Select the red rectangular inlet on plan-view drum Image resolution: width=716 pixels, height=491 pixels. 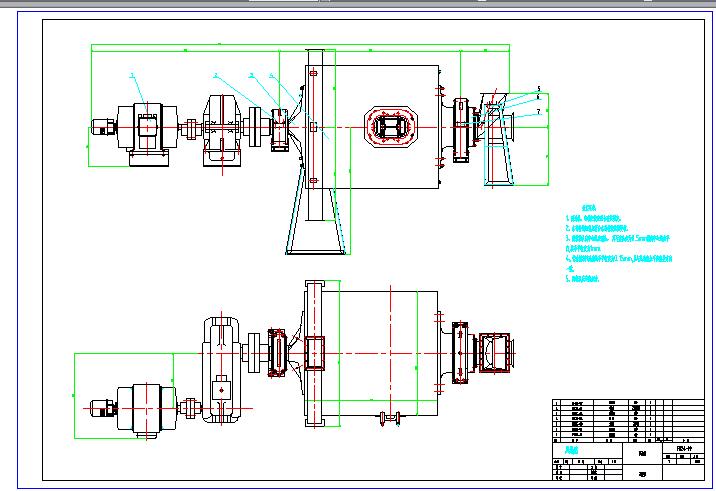pos(314,353)
